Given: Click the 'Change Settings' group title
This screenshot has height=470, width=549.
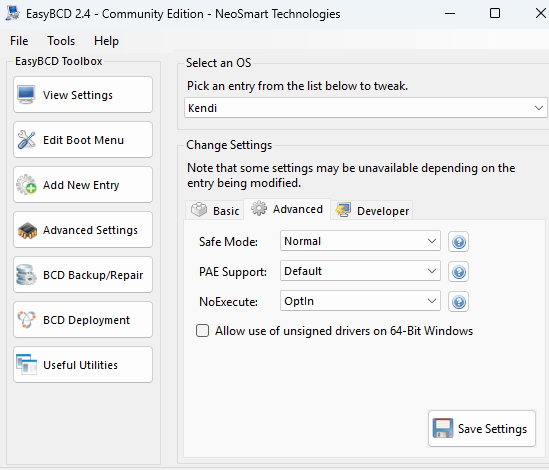Looking at the screenshot, I should (x=229, y=145).
